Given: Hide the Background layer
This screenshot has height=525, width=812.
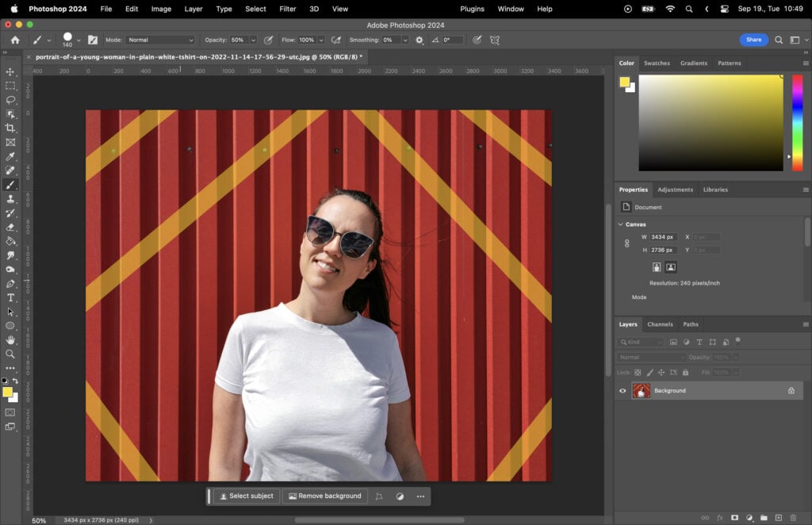Looking at the screenshot, I should 623,390.
